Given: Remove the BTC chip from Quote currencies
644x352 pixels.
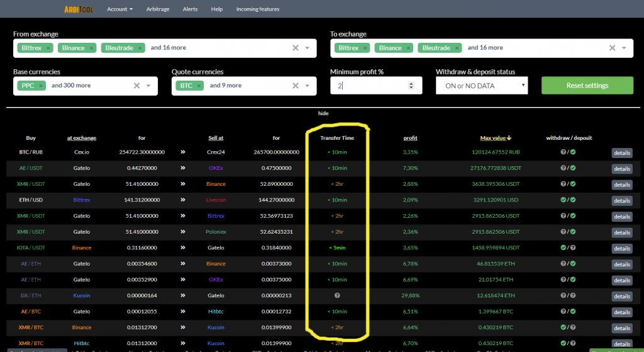Looking at the screenshot, I should [x=199, y=86].
